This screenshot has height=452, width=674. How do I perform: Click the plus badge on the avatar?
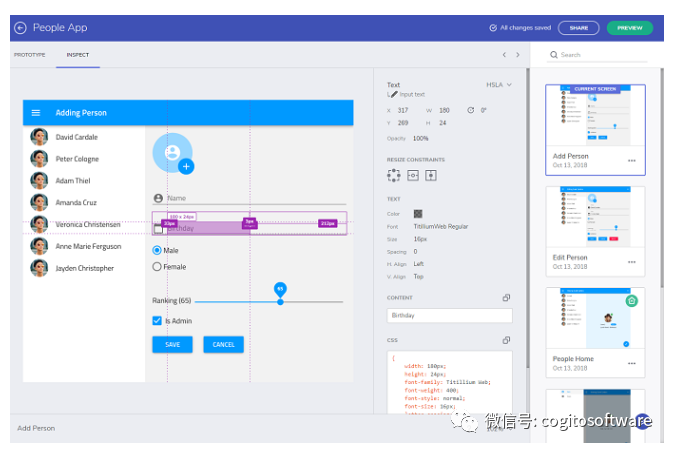[186, 167]
